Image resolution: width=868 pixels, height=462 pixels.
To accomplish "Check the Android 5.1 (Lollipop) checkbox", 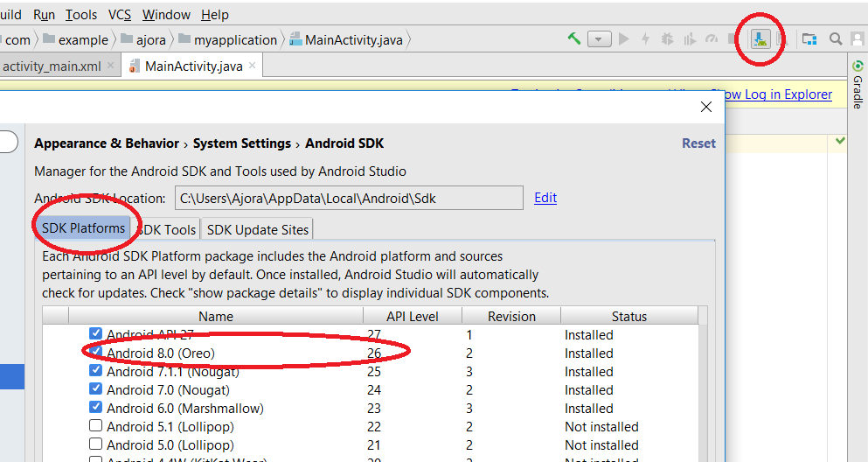I will point(95,425).
